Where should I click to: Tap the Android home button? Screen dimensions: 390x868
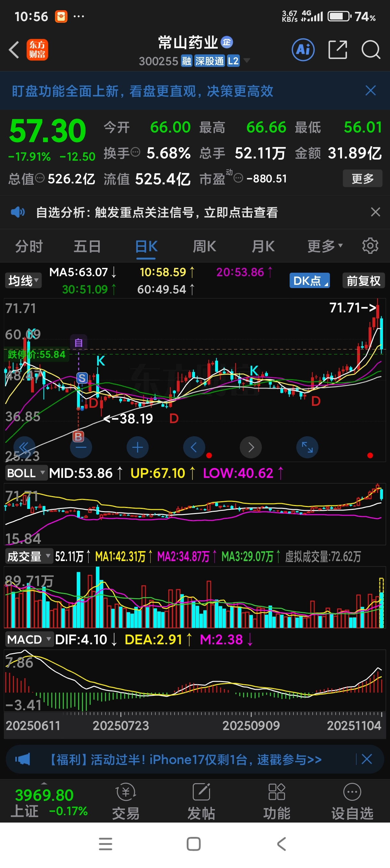[x=193, y=844]
